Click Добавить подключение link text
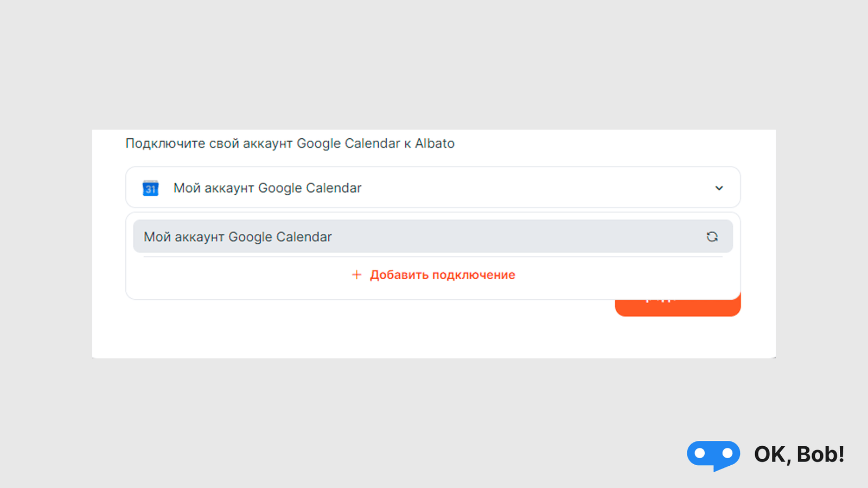Viewport: 868px width, 488px height. click(x=443, y=275)
